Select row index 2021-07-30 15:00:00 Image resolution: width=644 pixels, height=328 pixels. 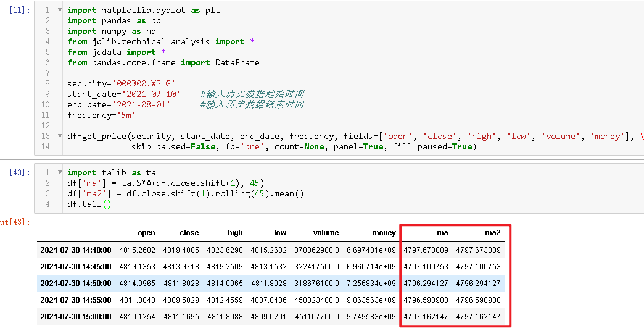tap(75, 317)
